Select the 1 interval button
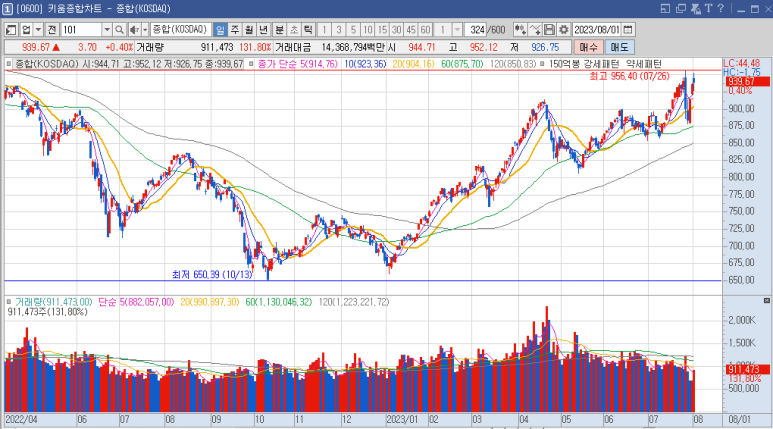Screen dimensions: 773x429 (x=324, y=30)
